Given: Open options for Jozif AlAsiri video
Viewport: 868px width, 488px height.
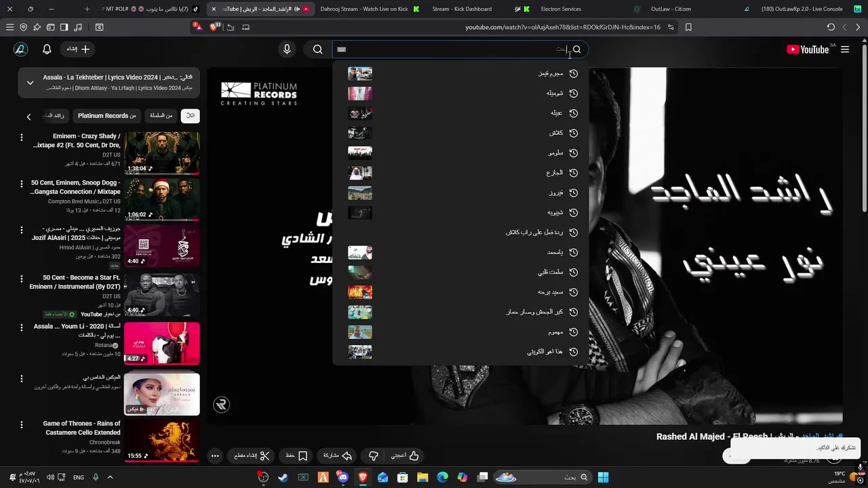Looking at the screenshot, I should [x=21, y=230].
